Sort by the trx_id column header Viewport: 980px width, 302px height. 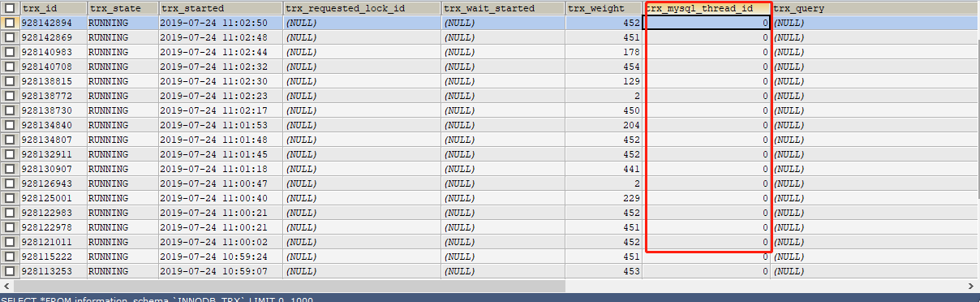[53, 8]
